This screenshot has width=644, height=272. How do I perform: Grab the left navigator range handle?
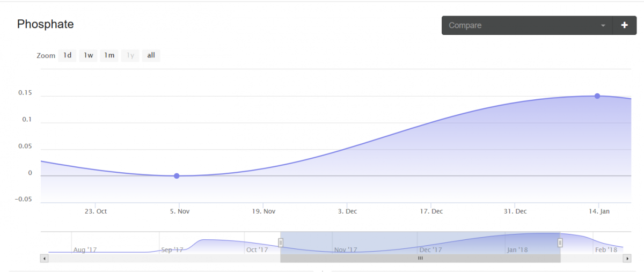click(280, 242)
